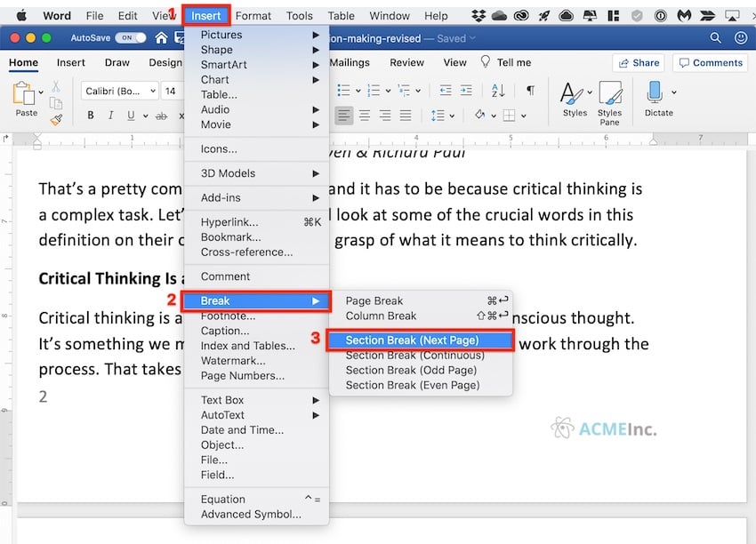Click the Line Spacing icon
This screenshot has height=544, width=756.
click(438, 116)
